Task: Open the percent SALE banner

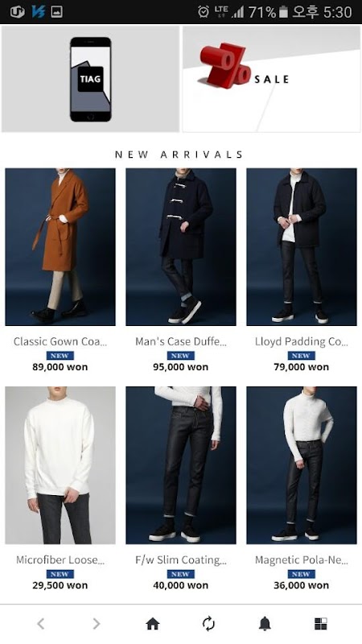Action: (x=271, y=79)
